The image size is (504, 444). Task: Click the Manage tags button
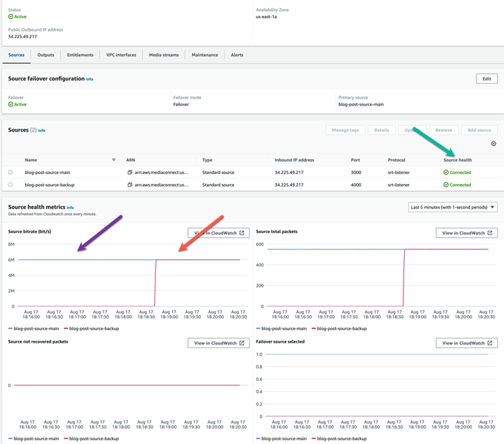345,130
